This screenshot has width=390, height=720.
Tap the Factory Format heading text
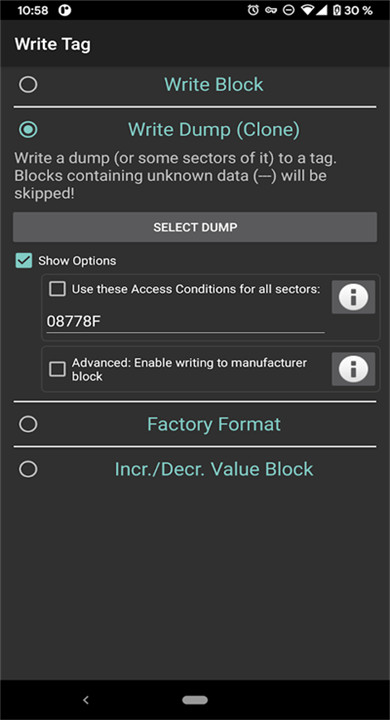coord(214,424)
